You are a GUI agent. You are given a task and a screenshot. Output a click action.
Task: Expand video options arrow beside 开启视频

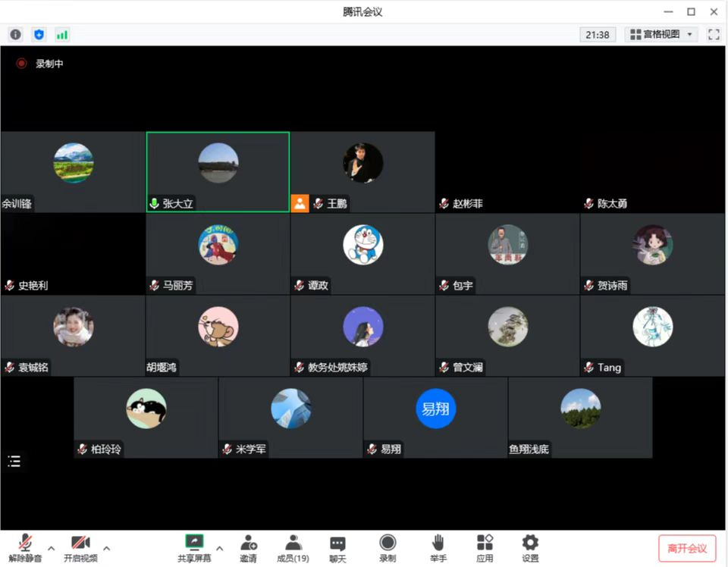[x=106, y=548]
